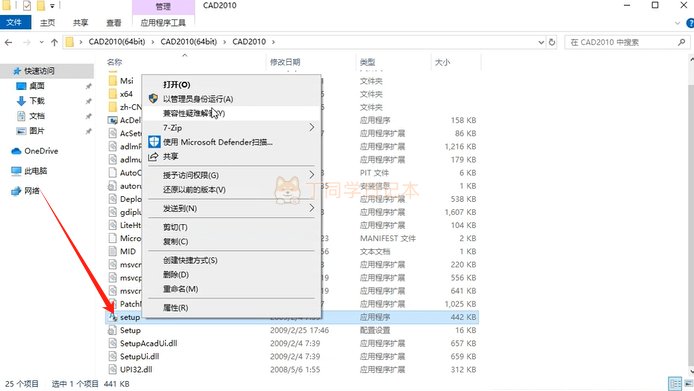This screenshot has height=391, width=694.
Task: Click the search magnifier icon
Action: point(682,42)
